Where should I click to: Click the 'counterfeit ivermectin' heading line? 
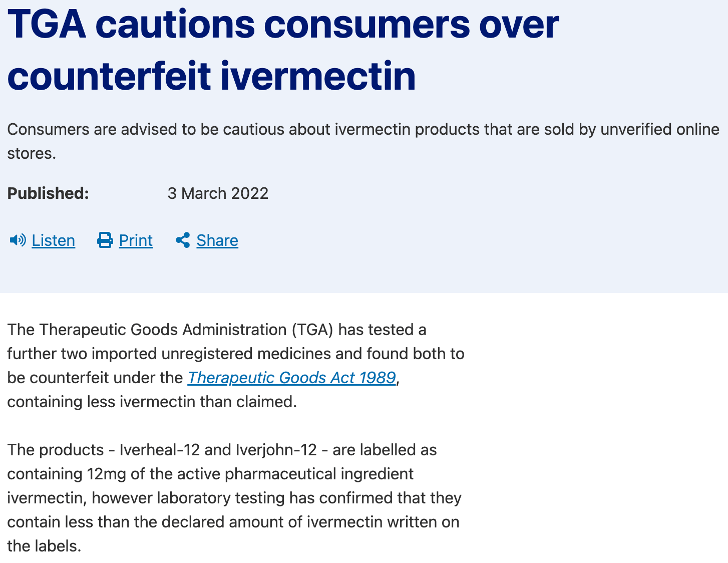(211, 76)
